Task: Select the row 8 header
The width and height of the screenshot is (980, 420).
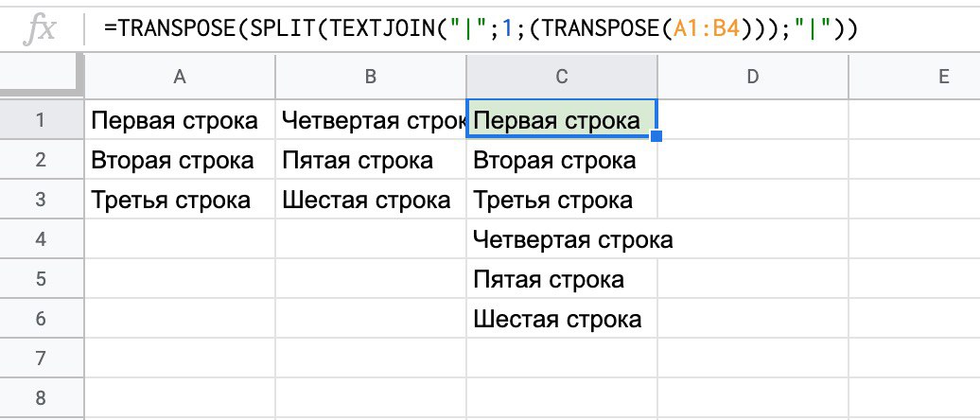Action: pos(42,398)
